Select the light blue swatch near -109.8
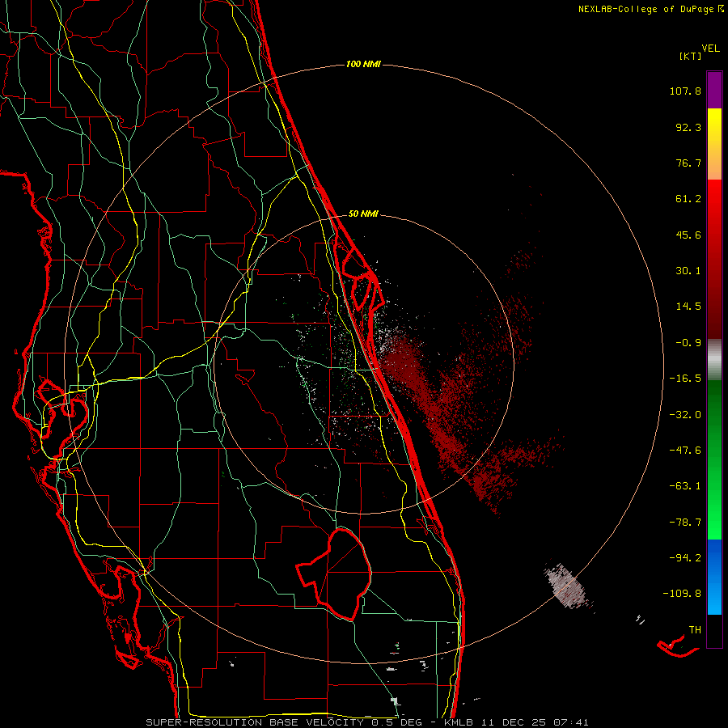728x728 pixels. [x=714, y=597]
